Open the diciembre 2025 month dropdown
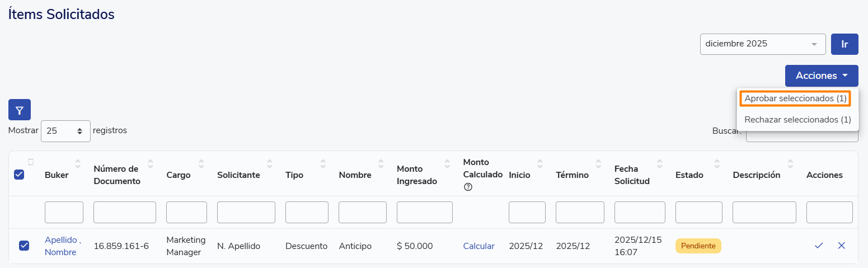This screenshot has width=868, height=268. coord(762,44)
